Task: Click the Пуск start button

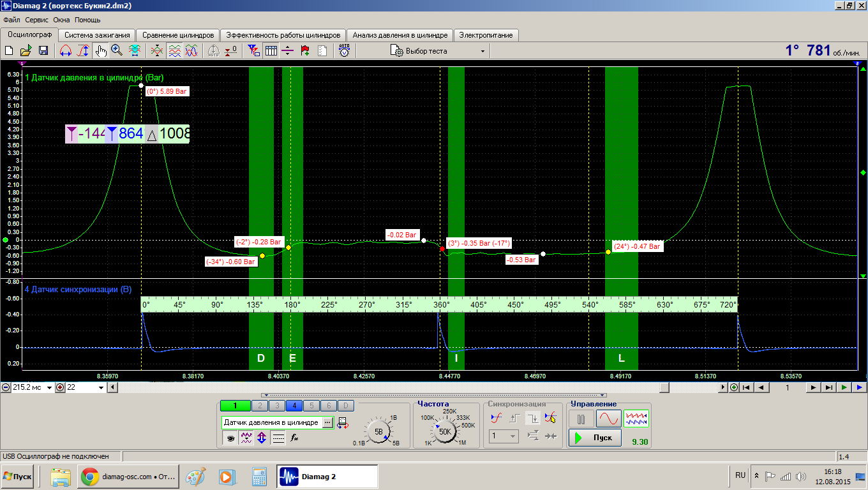Action: tap(595, 438)
